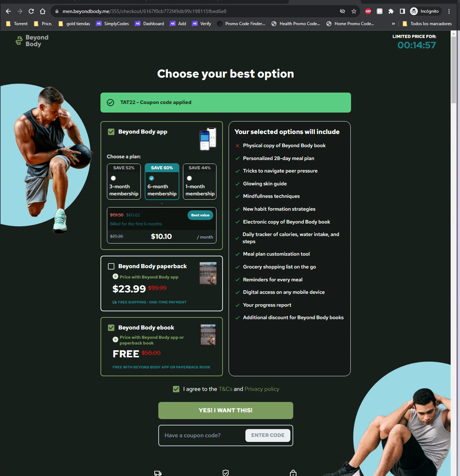460x476 pixels.
Task: Click the shield icon at page bottom
Action: click(226, 473)
